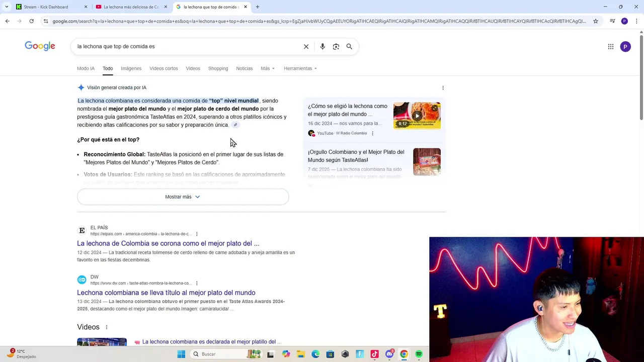Expand AI overview with Mostrar más
Viewport: 644px width, 362px height.
[x=183, y=197]
